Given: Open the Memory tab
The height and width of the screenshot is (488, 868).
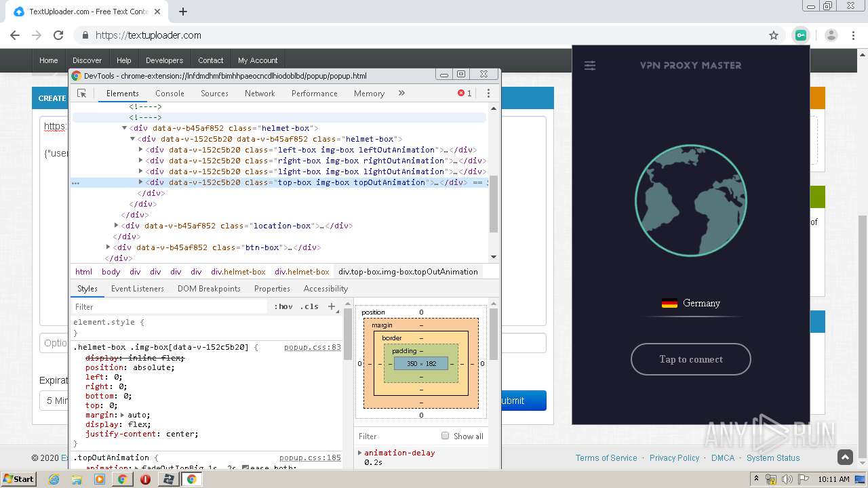Looking at the screenshot, I should 369,94.
